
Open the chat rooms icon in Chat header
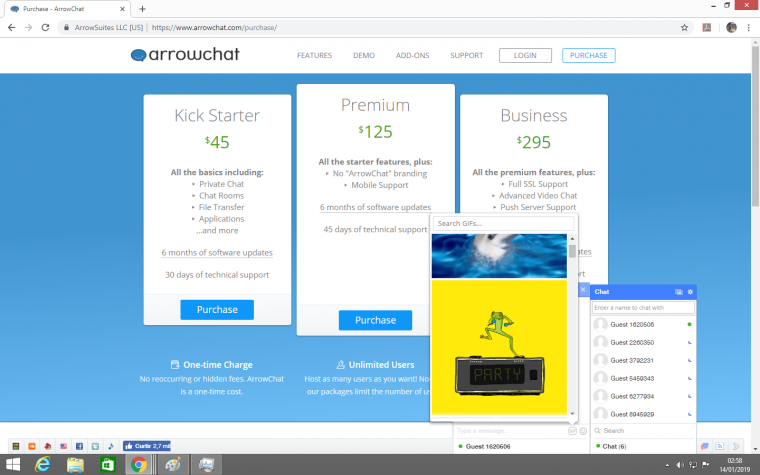point(679,292)
